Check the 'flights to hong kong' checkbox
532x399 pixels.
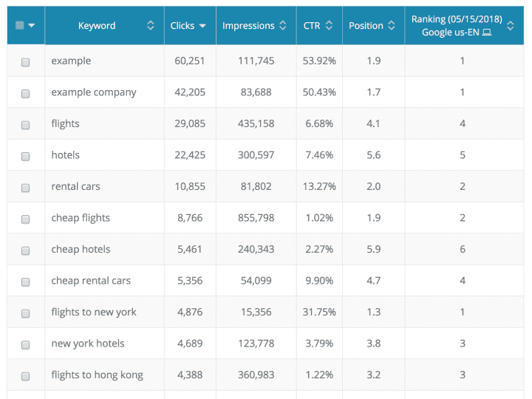click(x=26, y=376)
